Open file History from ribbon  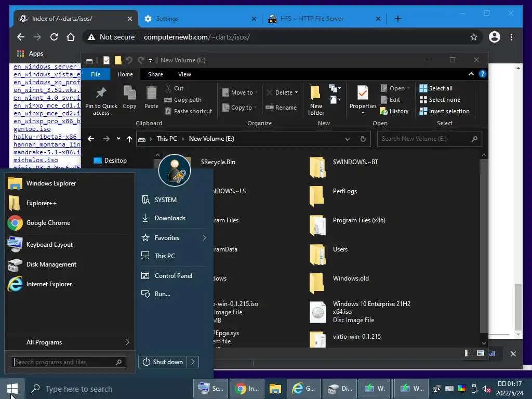coord(394,111)
